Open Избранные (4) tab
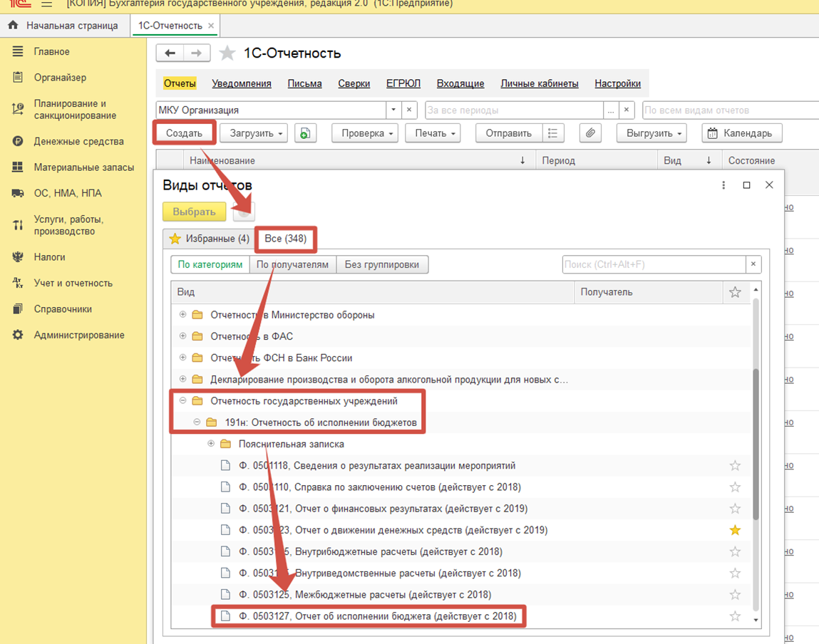 [x=209, y=239]
